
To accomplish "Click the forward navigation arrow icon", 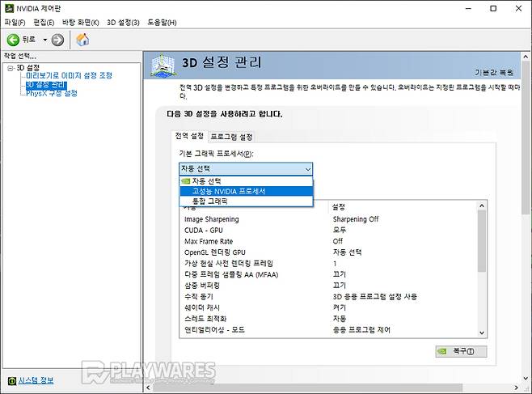I will tap(57, 40).
